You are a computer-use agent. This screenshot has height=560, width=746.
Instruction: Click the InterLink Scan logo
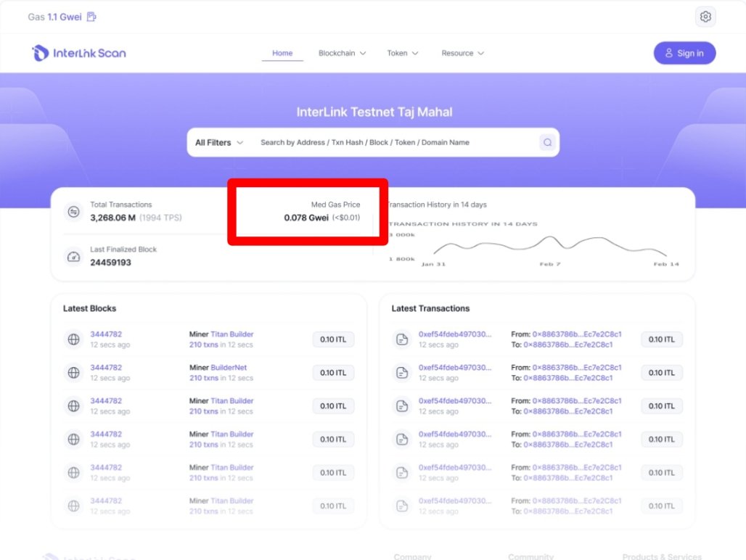pyautogui.click(x=79, y=53)
